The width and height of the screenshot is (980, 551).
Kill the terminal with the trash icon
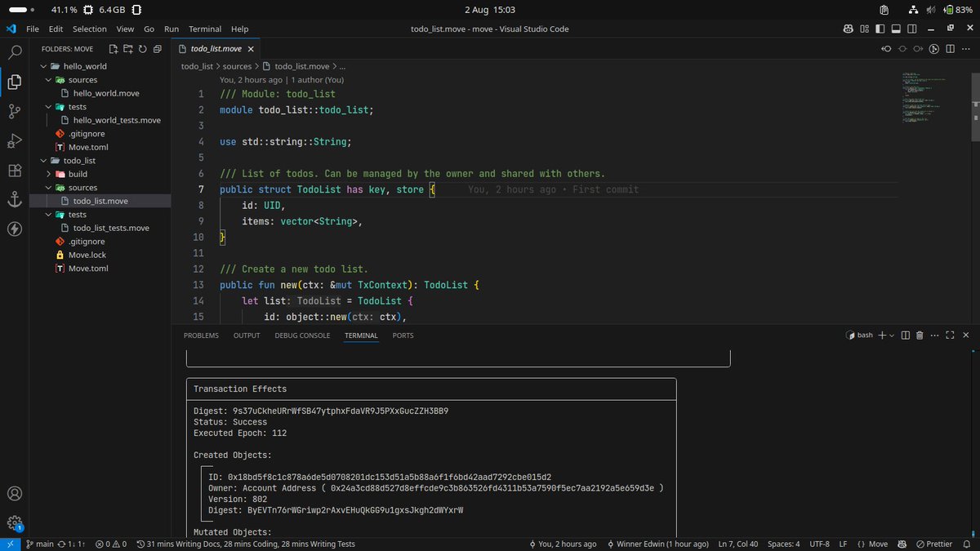[920, 335]
